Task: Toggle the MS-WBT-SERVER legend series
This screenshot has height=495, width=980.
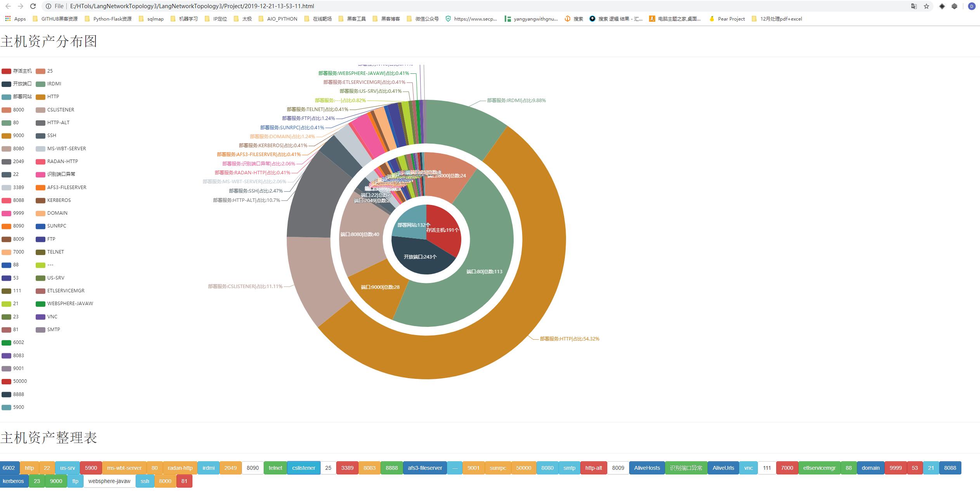Action: (61, 149)
